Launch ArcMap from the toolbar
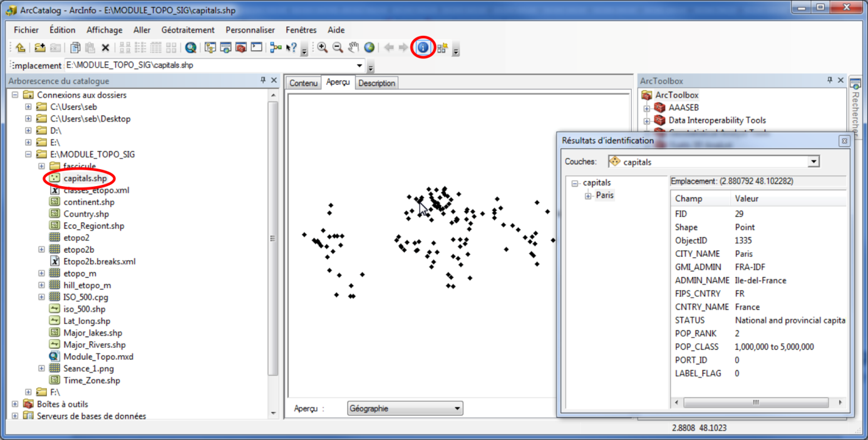The image size is (868, 440). [191, 48]
